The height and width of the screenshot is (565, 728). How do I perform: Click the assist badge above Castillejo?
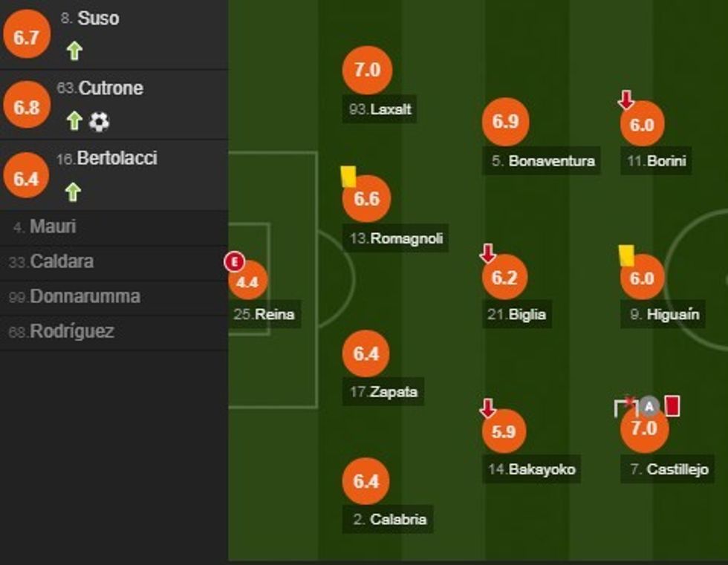click(x=650, y=405)
